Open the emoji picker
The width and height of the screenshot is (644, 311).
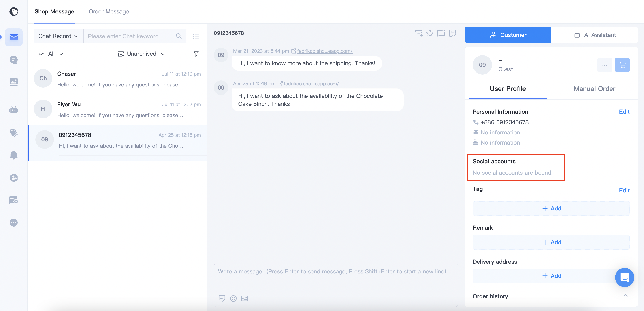pyautogui.click(x=233, y=298)
